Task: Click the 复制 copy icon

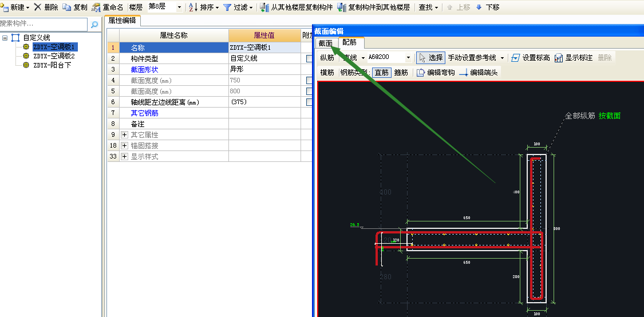Action: click(x=66, y=7)
